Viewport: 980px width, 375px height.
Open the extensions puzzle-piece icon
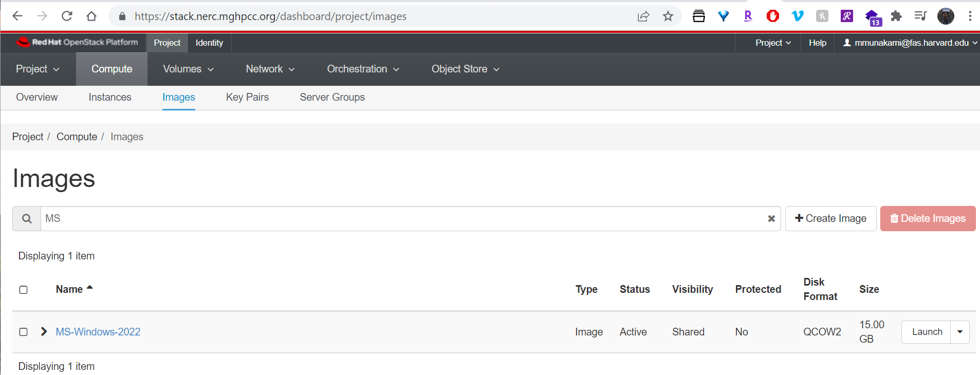(x=896, y=16)
